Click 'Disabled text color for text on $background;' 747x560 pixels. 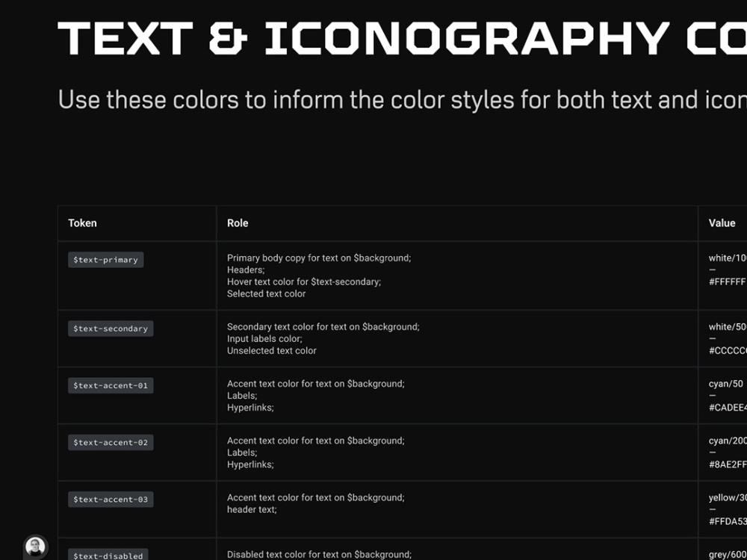pyautogui.click(x=319, y=554)
